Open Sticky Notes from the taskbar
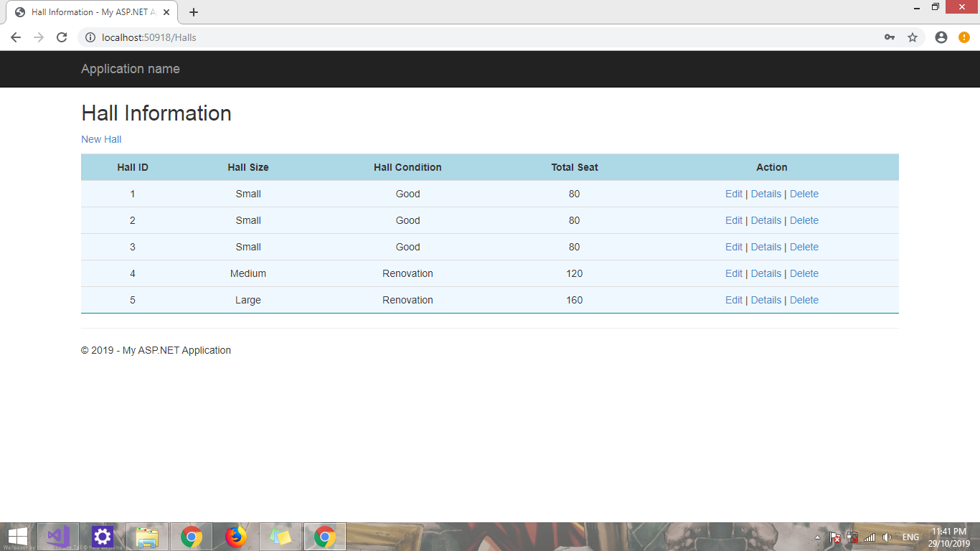 coord(280,536)
